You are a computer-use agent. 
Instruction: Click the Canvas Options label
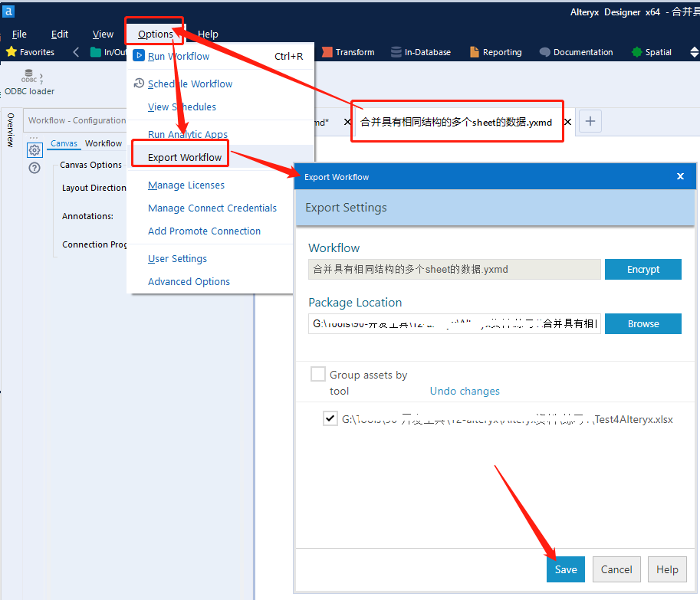point(90,165)
